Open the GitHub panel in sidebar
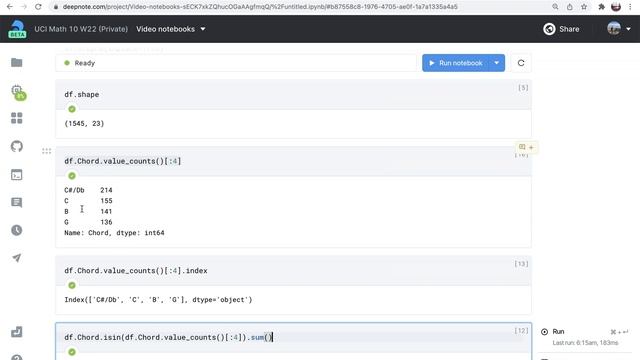Screen dimensions: 640x360 [17, 146]
